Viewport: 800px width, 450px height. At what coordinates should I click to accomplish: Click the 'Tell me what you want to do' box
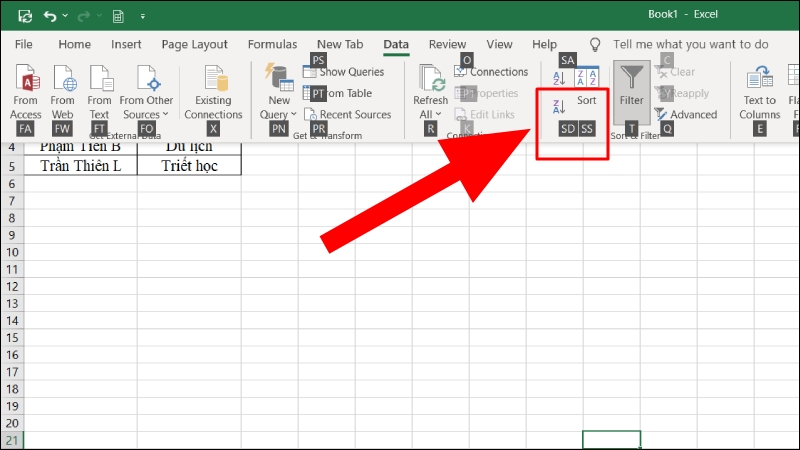click(690, 44)
